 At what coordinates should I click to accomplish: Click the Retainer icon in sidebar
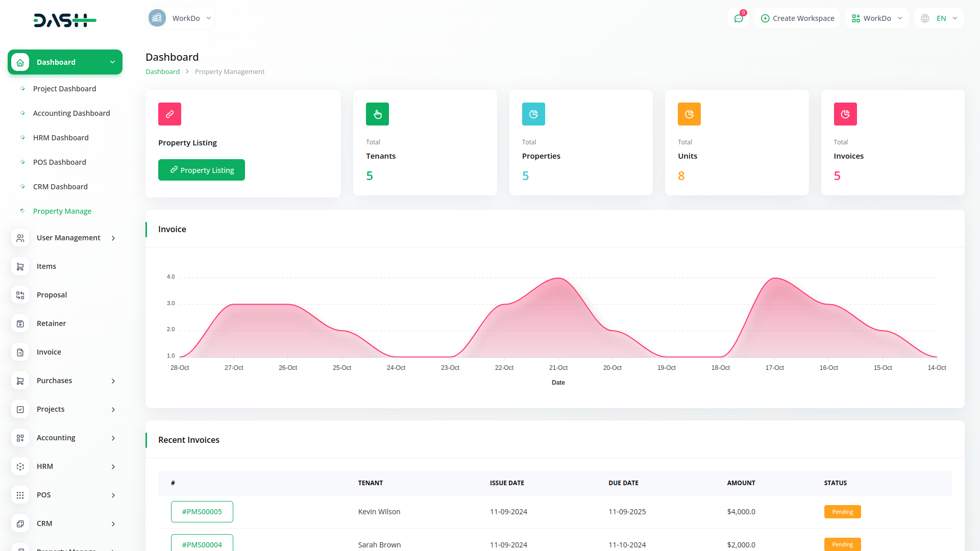coord(20,323)
